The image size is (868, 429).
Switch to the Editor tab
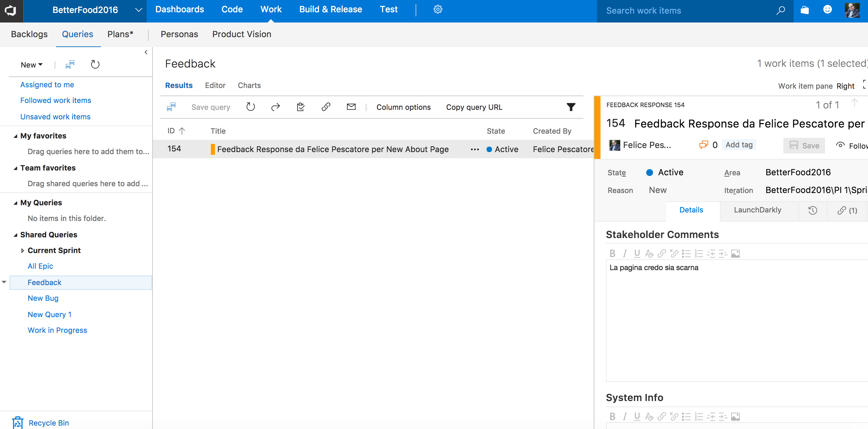[x=215, y=85]
